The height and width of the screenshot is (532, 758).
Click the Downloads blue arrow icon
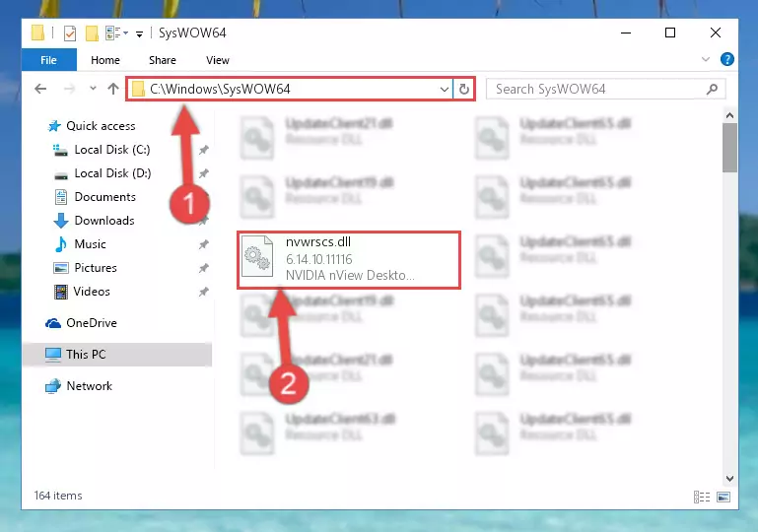coord(61,221)
